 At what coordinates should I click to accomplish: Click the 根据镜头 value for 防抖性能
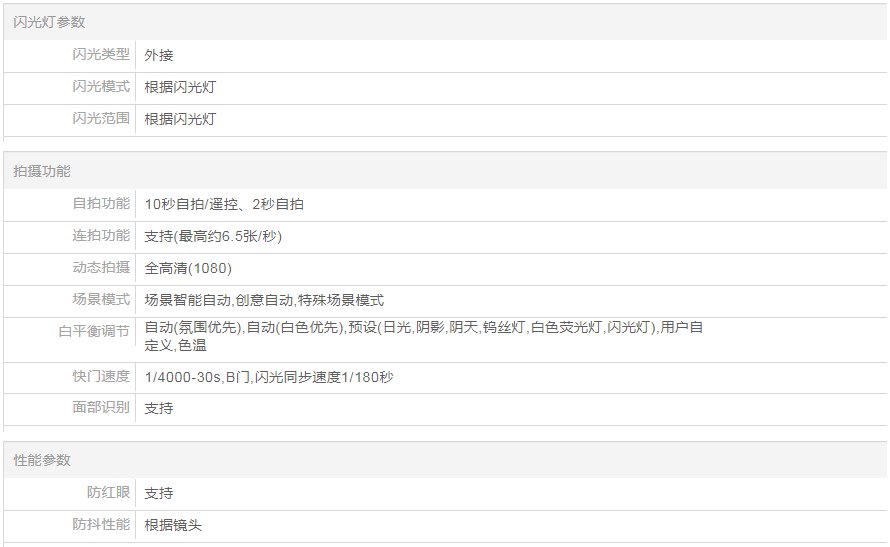coord(173,525)
